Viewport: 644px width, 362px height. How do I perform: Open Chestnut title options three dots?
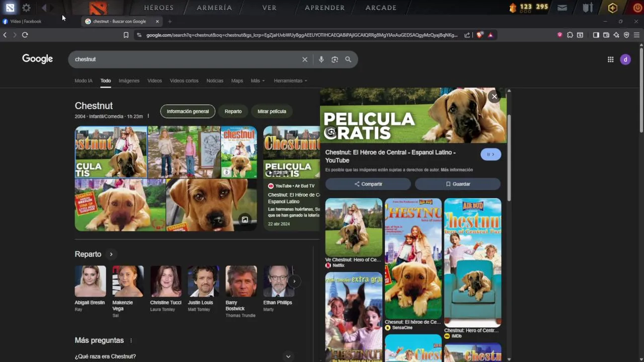coord(148,116)
